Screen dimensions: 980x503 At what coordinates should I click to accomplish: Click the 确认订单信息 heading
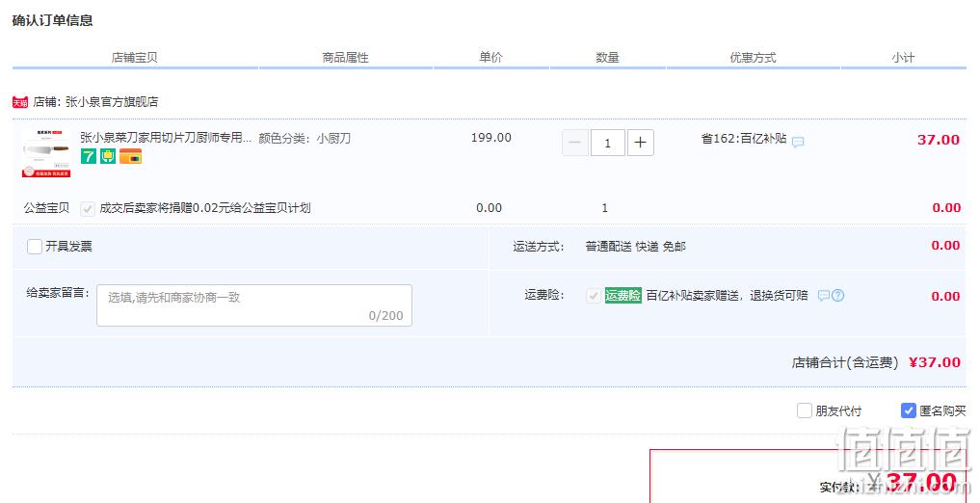[x=52, y=20]
